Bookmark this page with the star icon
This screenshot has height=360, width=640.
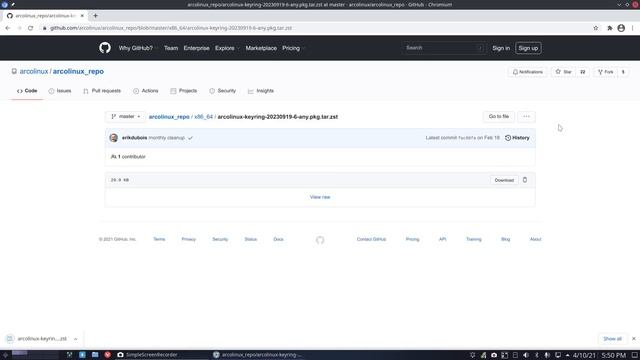pos(596,28)
